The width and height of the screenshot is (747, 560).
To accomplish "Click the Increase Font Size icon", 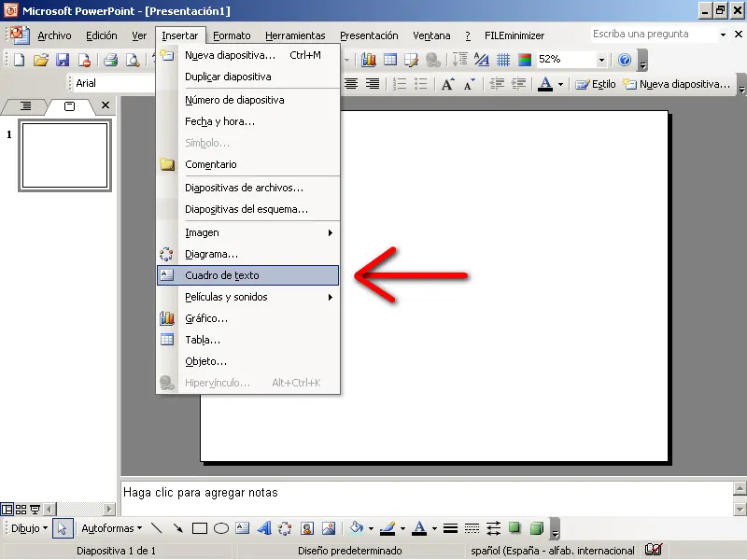I will tap(448, 84).
